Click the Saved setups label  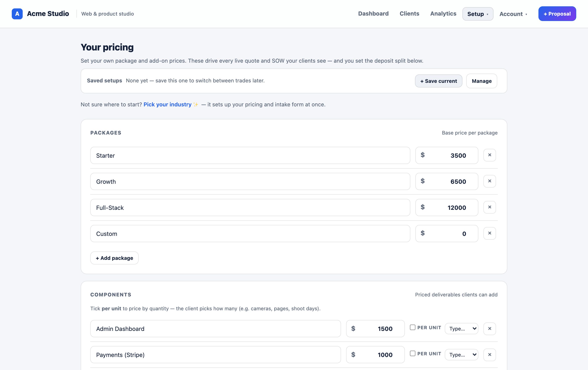[x=104, y=81]
